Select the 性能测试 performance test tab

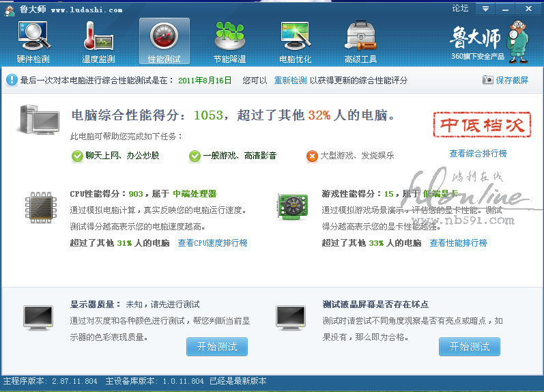pyautogui.click(x=164, y=42)
